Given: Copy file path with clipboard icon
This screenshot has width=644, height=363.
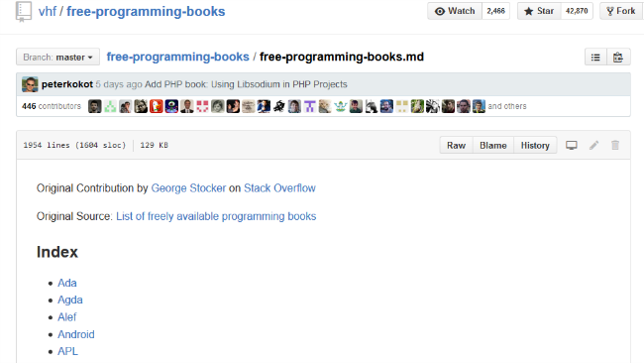Looking at the screenshot, I should (618, 58).
